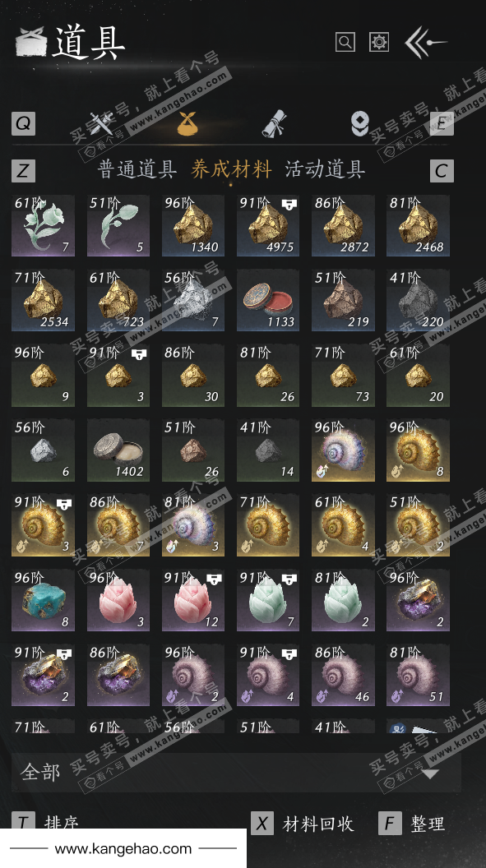Open the search magnifier icon

tap(345, 42)
